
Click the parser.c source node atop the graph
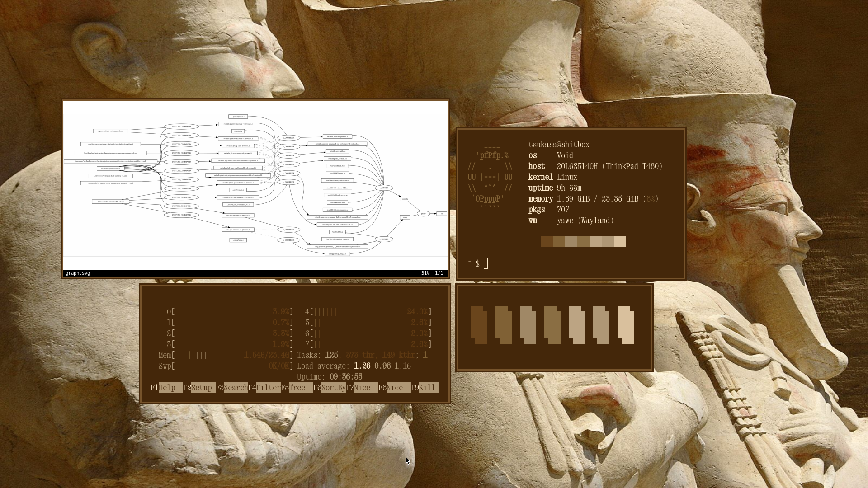coord(238,117)
